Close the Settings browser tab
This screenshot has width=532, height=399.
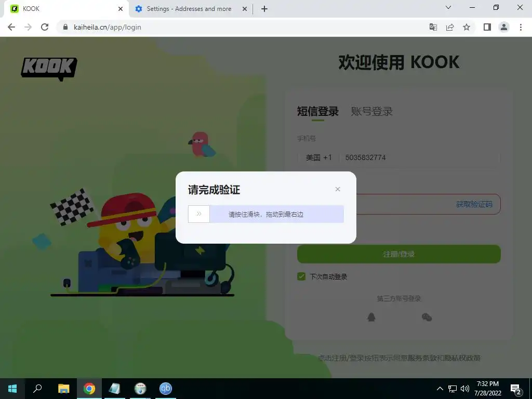[x=245, y=9]
